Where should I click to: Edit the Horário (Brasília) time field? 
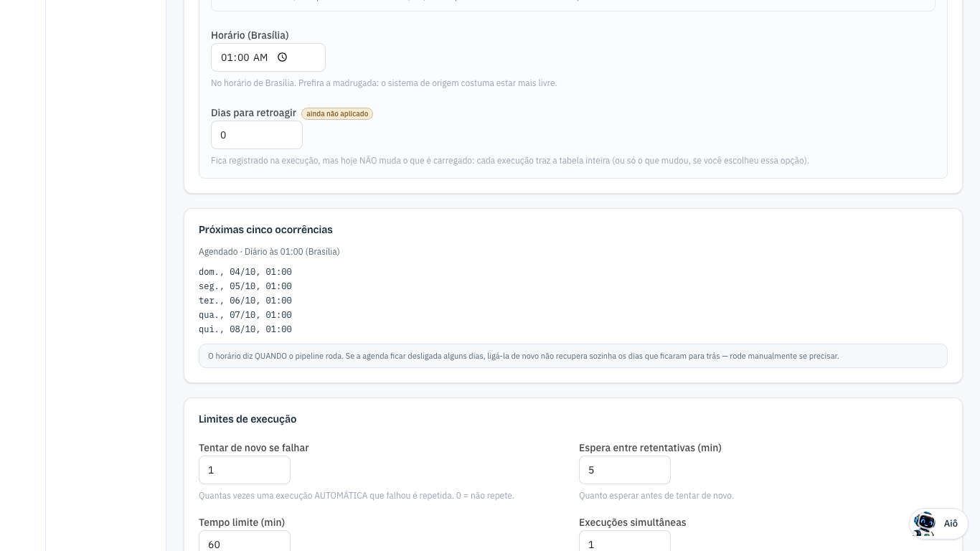pos(268,57)
